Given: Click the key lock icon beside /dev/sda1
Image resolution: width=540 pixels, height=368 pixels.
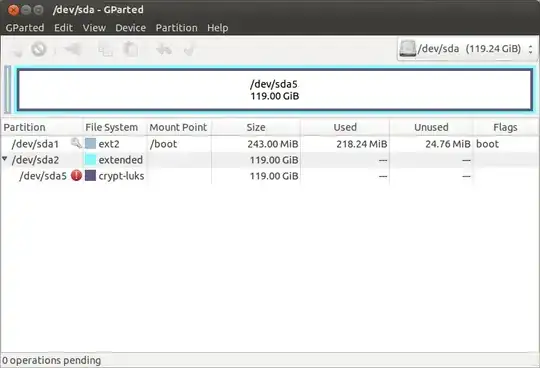Looking at the screenshot, I should click(x=76, y=143).
